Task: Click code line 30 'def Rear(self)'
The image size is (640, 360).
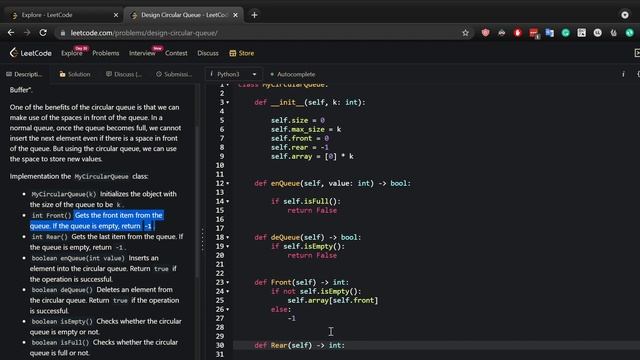Action: pyautogui.click(x=300, y=345)
